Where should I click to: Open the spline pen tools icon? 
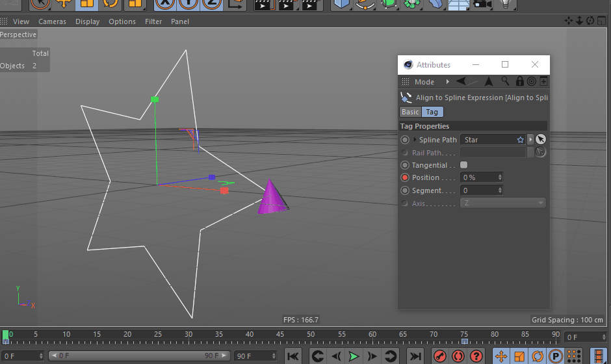365,3
